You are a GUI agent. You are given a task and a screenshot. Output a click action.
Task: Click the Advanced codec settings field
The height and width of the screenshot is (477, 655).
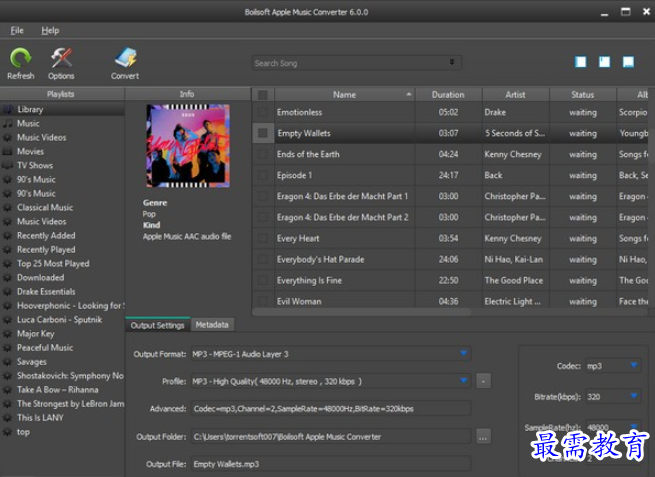331,408
